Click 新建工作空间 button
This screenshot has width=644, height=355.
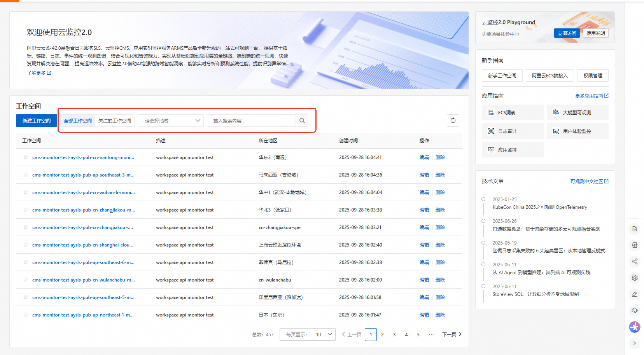[37, 121]
